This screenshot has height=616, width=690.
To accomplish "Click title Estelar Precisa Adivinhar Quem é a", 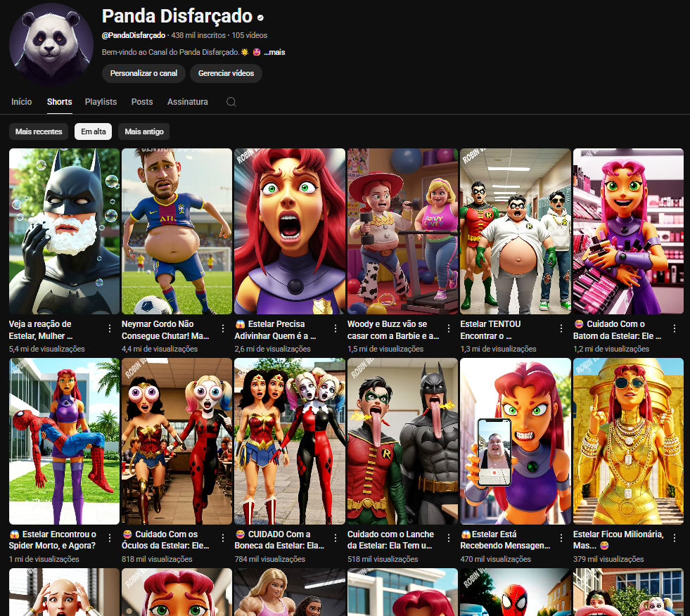I will [x=276, y=330].
